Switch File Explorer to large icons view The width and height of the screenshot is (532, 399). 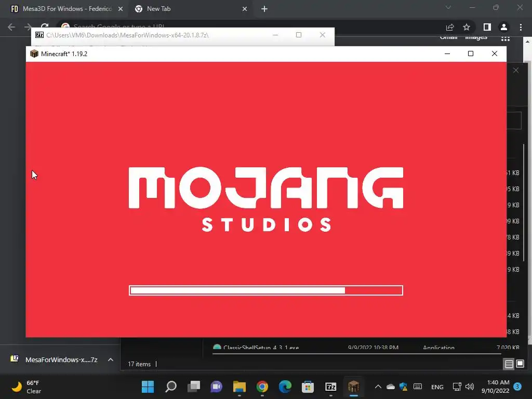pyautogui.click(x=520, y=364)
